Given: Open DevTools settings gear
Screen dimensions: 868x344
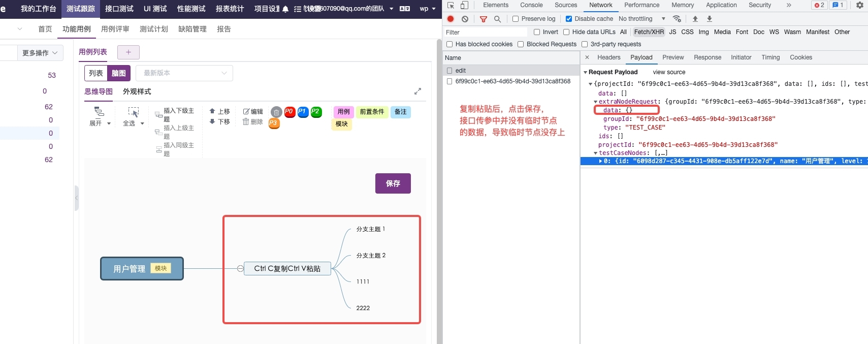Looking at the screenshot, I should [x=860, y=5].
